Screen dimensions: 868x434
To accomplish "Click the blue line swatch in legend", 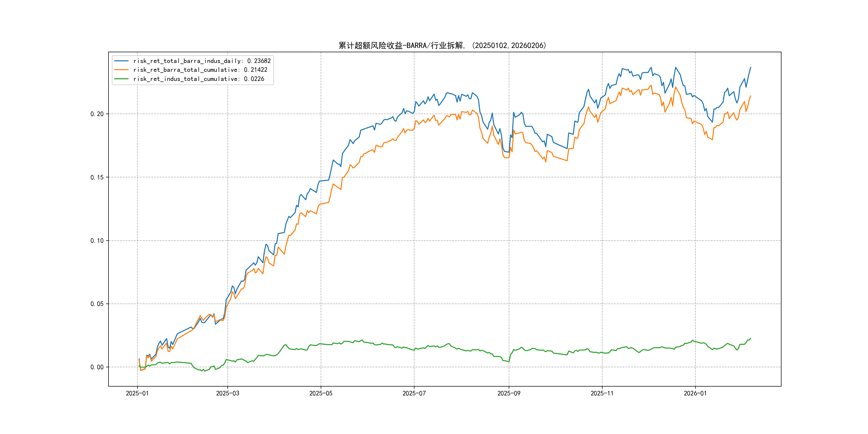I will click(x=121, y=61).
